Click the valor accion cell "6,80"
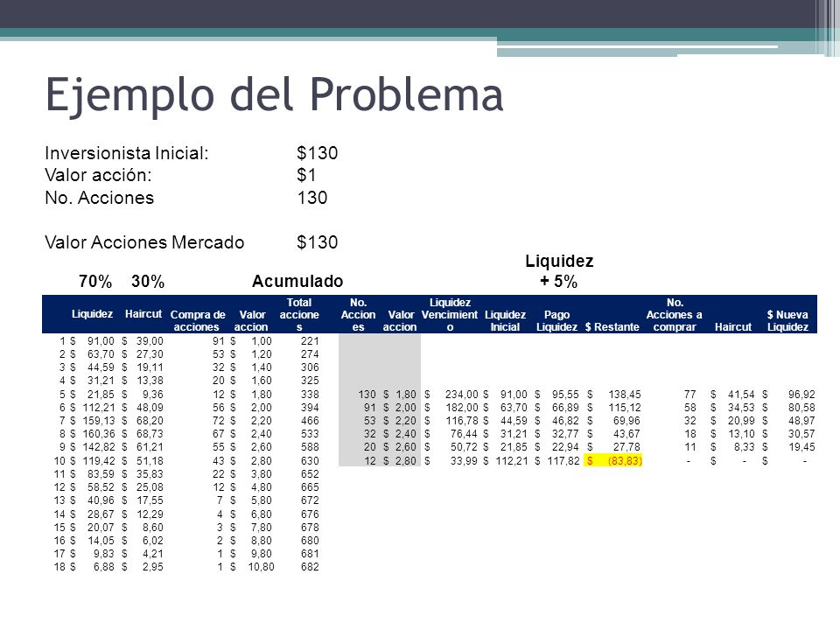This screenshot has width=840, height=630. (x=262, y=514)
